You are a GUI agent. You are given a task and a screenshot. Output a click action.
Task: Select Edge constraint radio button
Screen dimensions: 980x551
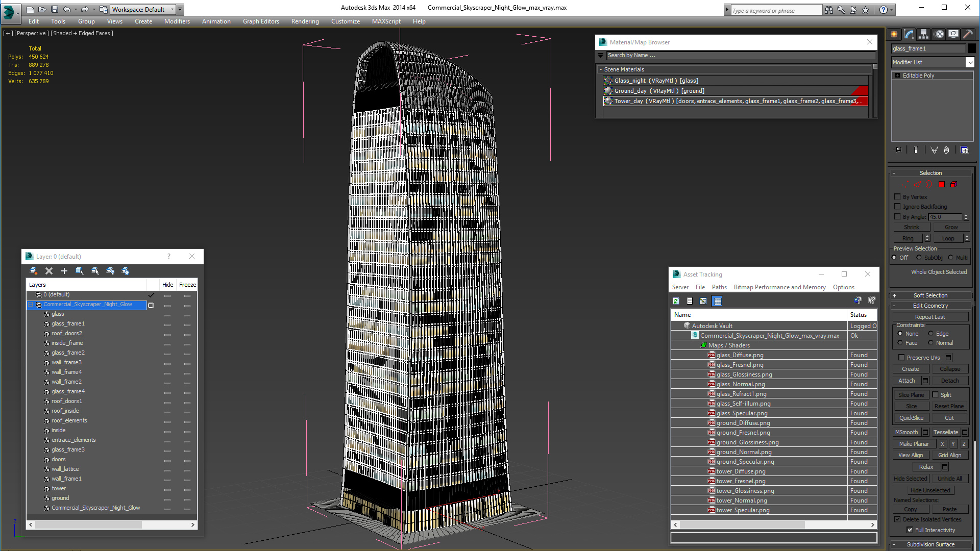(930, 334)
